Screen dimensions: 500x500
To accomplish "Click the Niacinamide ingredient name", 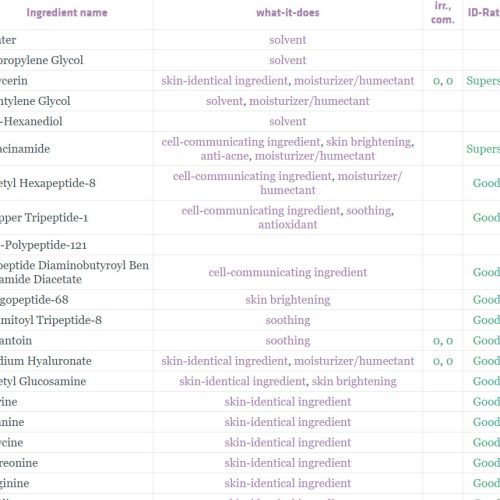I will 25,149.
